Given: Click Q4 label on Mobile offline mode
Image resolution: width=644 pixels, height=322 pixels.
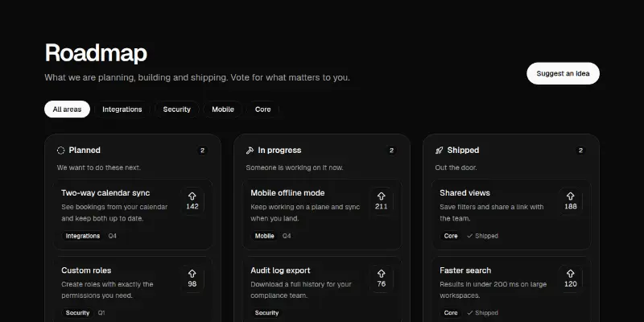Looking at the screenshot, I should (287, 236).
